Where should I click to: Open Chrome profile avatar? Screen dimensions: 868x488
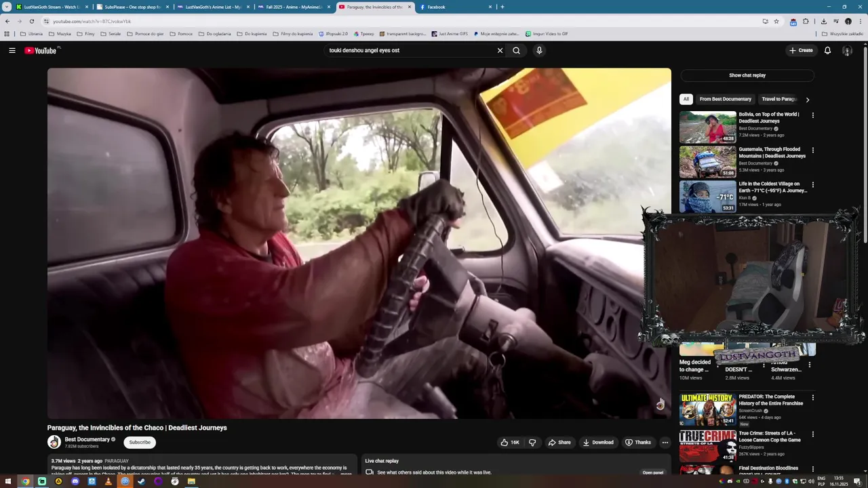coord(848,21)
